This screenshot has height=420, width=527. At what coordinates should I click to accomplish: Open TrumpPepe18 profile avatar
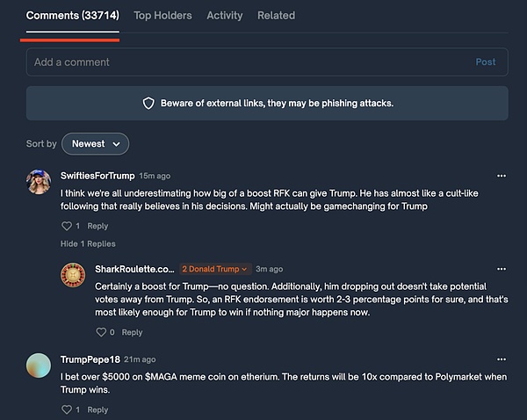(x=39, y=365)
